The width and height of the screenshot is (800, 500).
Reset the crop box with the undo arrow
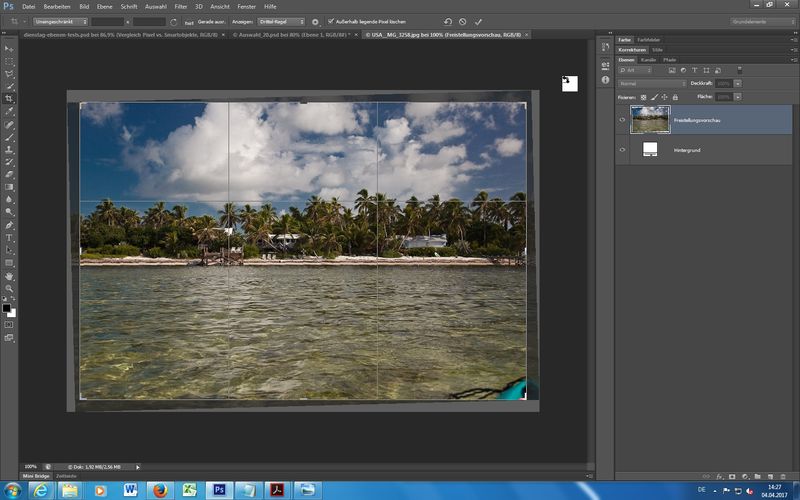coord(447,21)
